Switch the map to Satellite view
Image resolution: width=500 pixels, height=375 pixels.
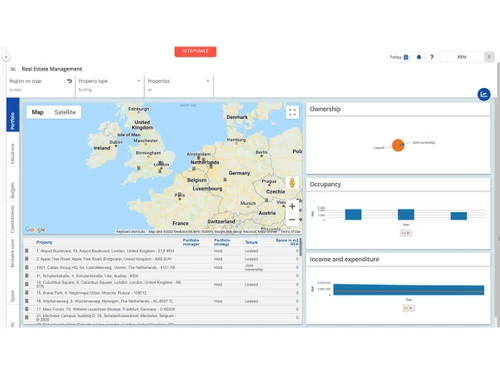pyautogui.click(x=65, y=112)
